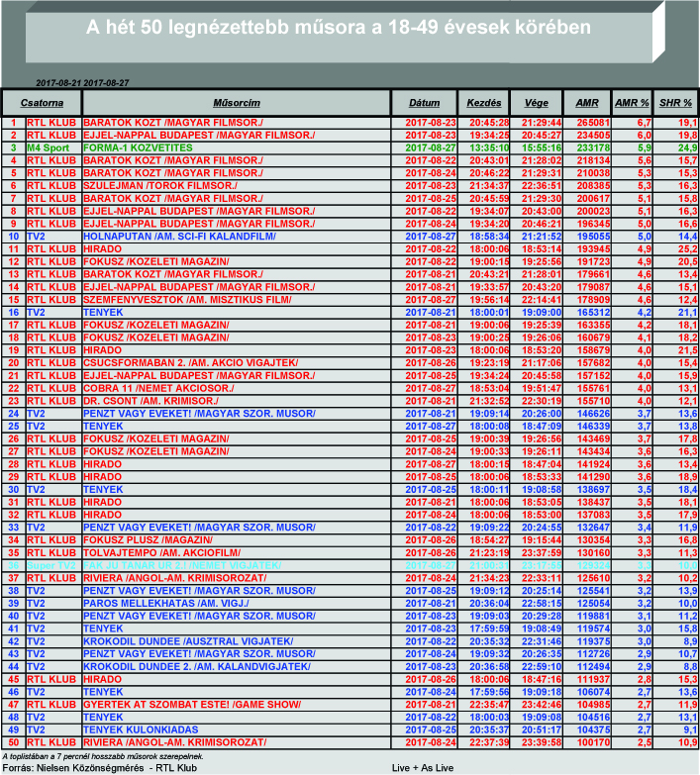Select the AMR value 233178
This screenshot has width=700, height=775.
(593, 147)
